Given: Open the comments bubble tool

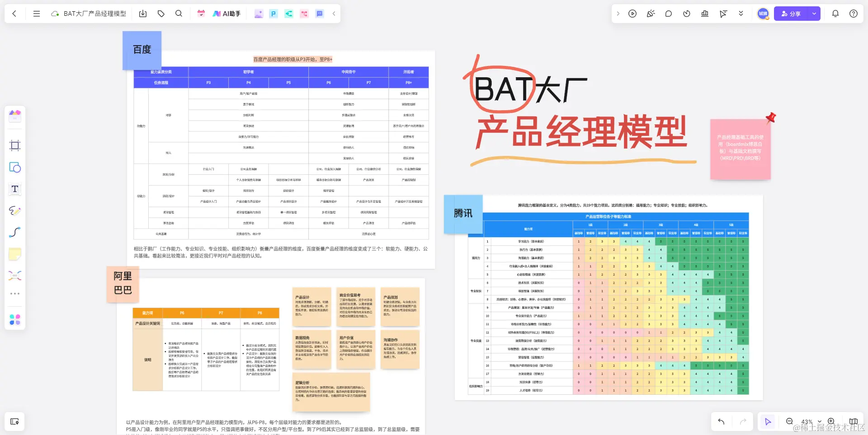Looking at the screenshot, I should [x=668, y=14].
